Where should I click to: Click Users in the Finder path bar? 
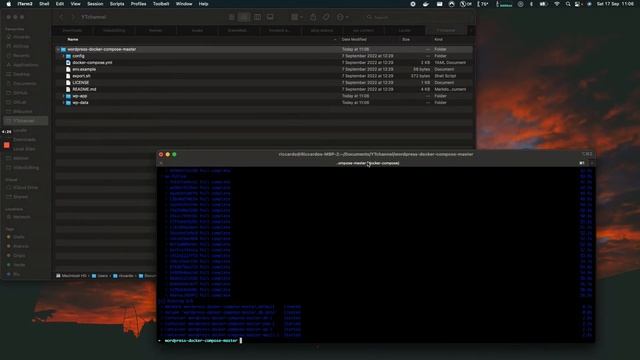point(100,276)
